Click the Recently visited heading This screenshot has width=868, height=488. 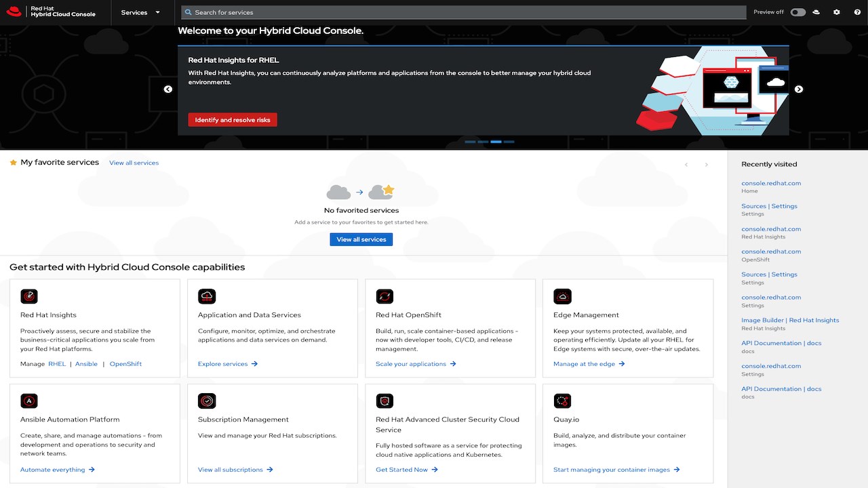[769, 164]
